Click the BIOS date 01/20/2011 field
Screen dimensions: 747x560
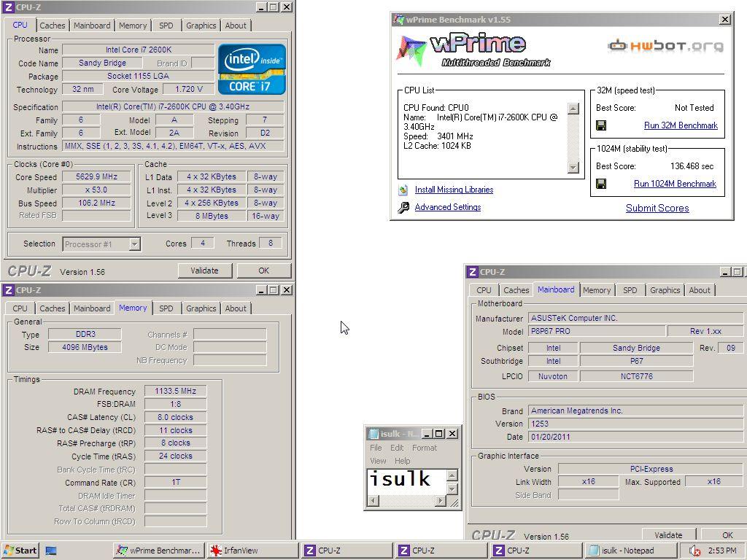tap(635, 437)
